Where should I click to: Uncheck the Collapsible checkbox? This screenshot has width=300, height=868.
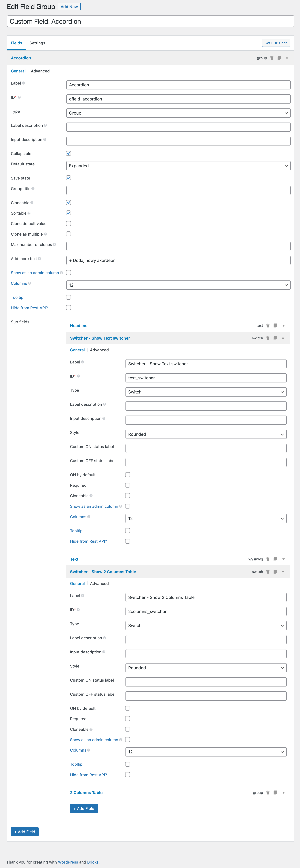(x=68, y=153)
